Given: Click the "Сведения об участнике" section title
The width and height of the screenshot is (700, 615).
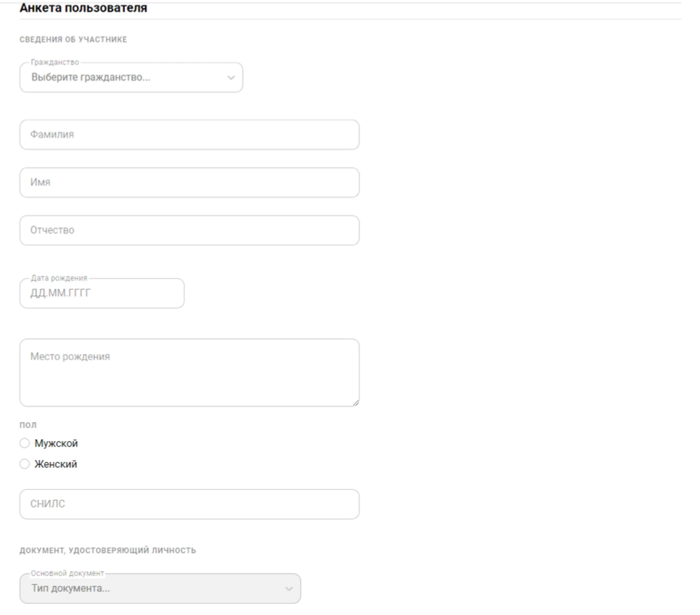Looking at the screenshot, I should (73, 40).
